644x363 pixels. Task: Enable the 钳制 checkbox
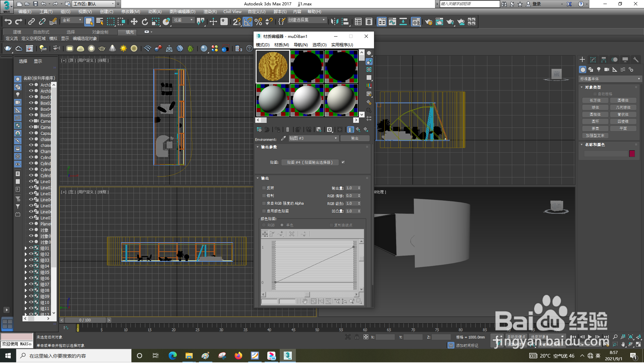264,196
